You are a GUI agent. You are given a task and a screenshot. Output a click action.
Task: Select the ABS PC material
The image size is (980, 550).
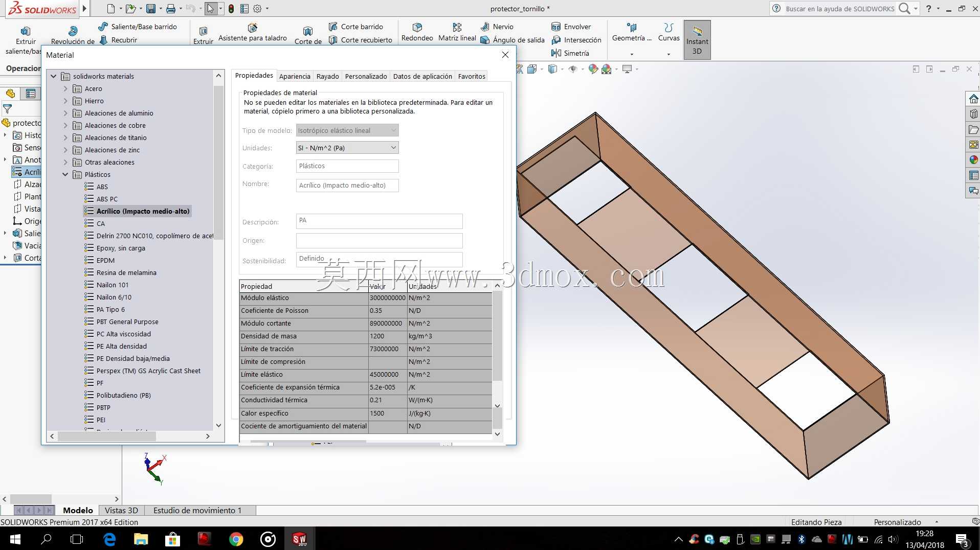(x=107, y=199)
